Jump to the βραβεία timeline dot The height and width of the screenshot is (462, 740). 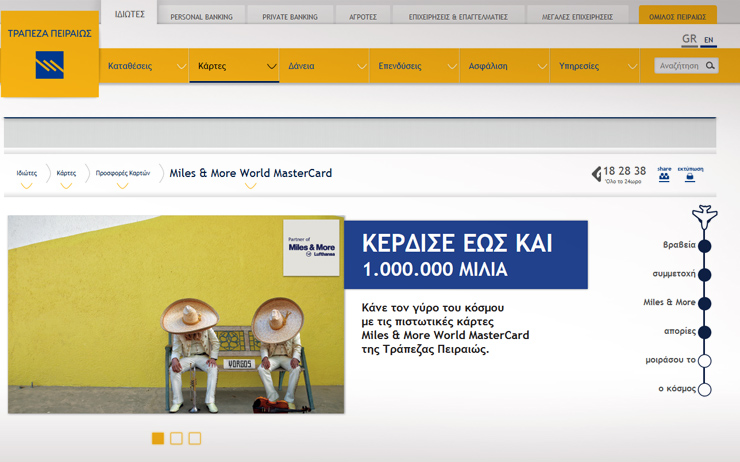tap(705, 246)
